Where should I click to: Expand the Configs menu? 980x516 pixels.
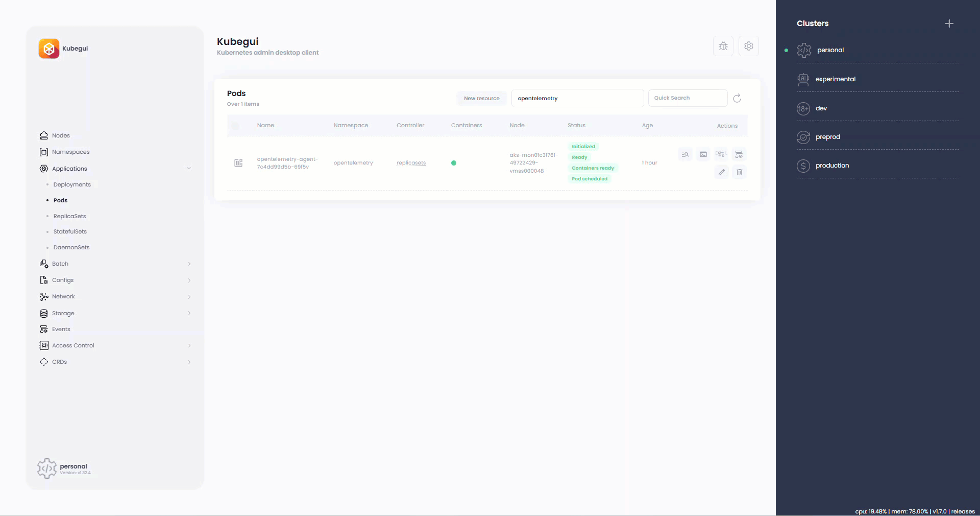189,280
